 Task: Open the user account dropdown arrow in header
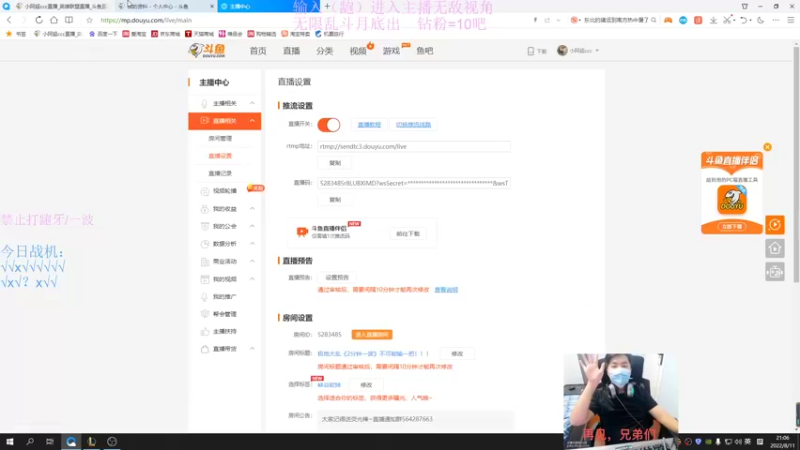pyautogui.click(x=597, y=51)
